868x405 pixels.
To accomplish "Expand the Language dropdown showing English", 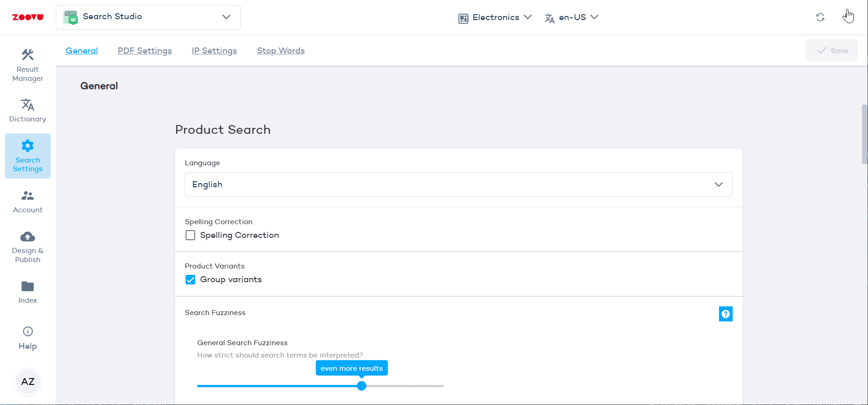I will click(458, 184).
